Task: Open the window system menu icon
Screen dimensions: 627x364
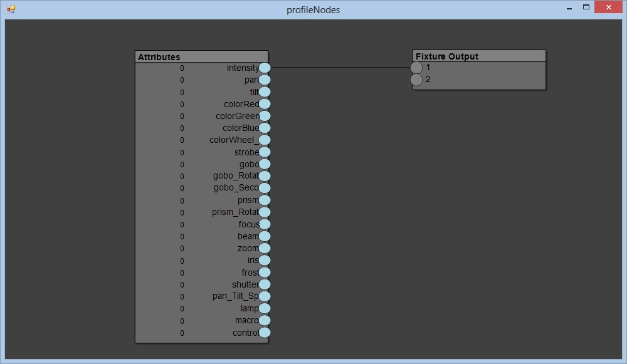Action: [x=11, y=9]
